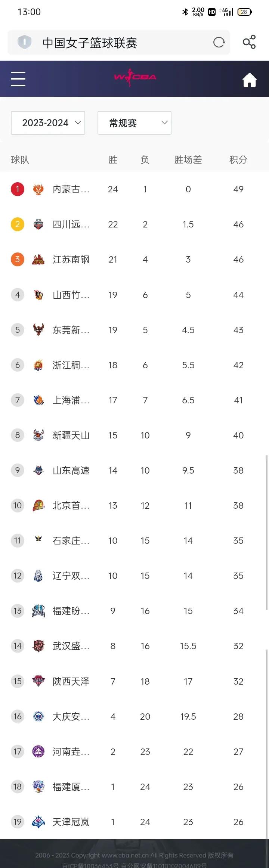Tap the 陕西天泽 team logo

point(38,681)
